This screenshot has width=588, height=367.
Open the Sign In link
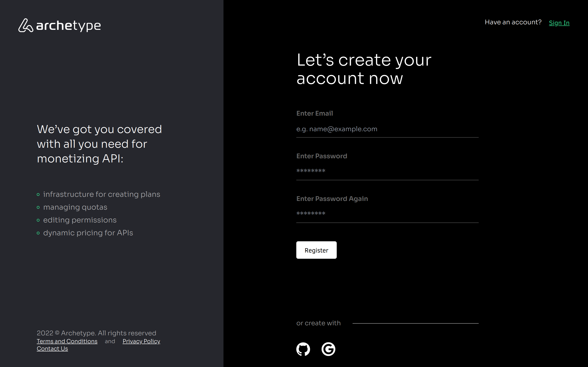tap(559, 23)
